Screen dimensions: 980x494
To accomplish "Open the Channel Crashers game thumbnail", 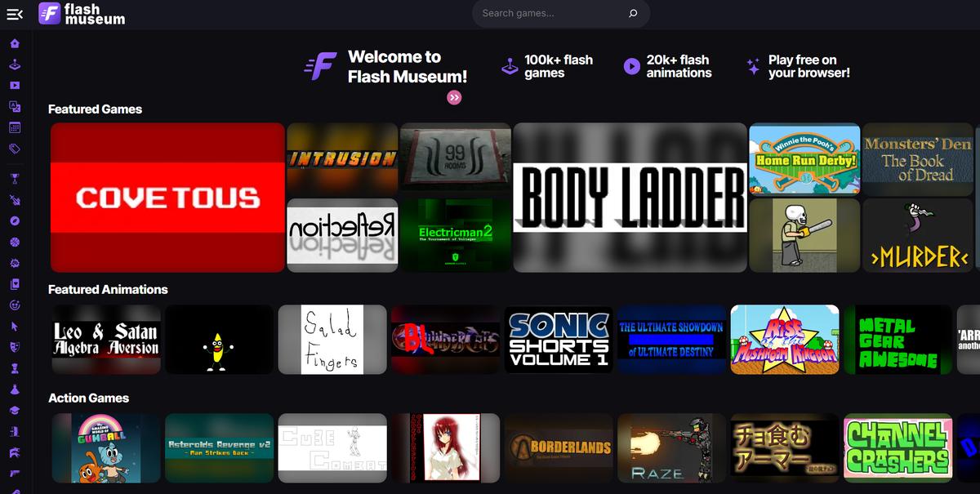I will click(898, 447).
